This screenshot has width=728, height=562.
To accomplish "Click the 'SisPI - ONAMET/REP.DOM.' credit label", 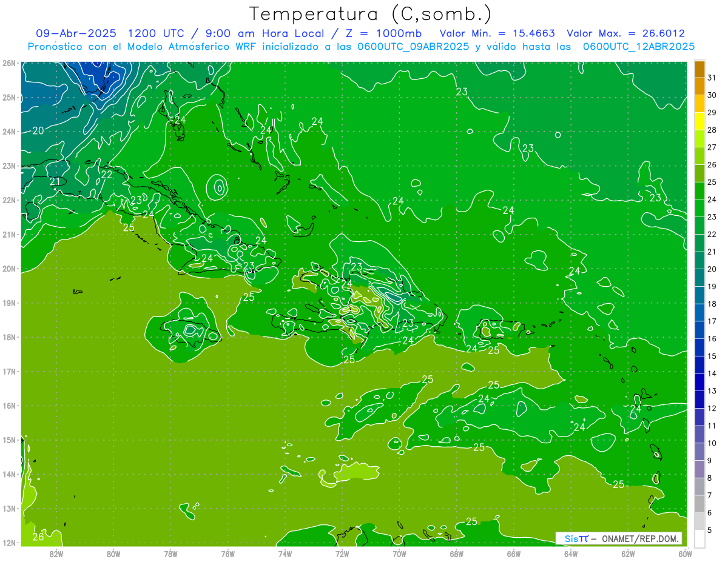I will click(x=619, y=538).
